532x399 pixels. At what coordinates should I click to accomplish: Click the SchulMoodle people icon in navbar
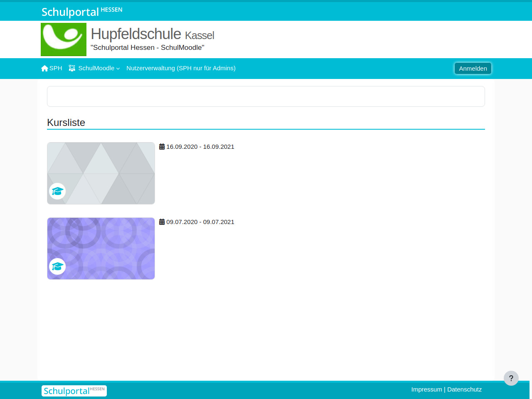point(72,68)
